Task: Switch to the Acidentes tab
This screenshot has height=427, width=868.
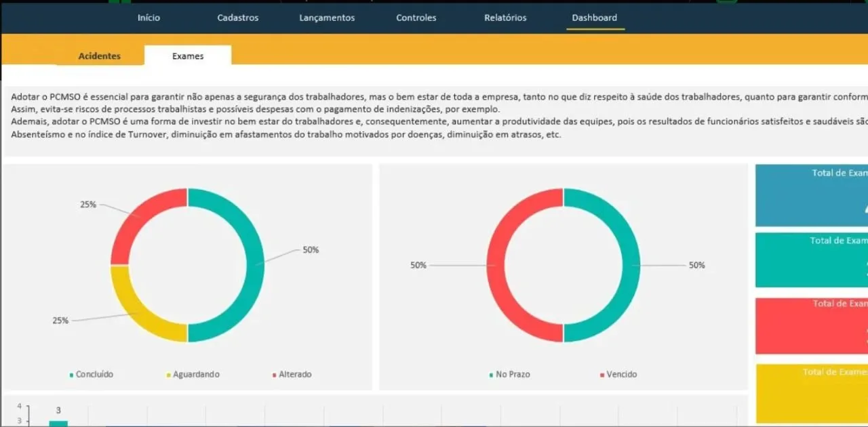Action: point(100,56)
